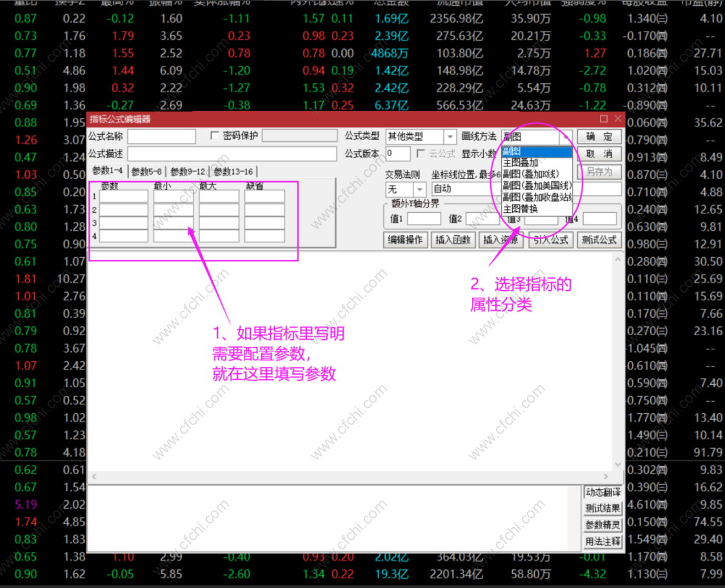
Task: Focus the 公式描述 text field
Action: pos(232,154)
